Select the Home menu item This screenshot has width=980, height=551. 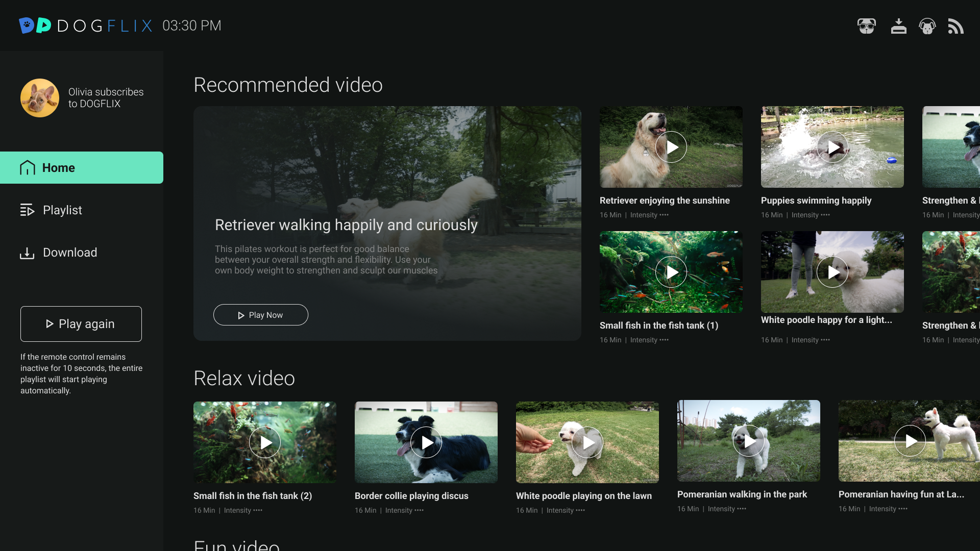82,167
